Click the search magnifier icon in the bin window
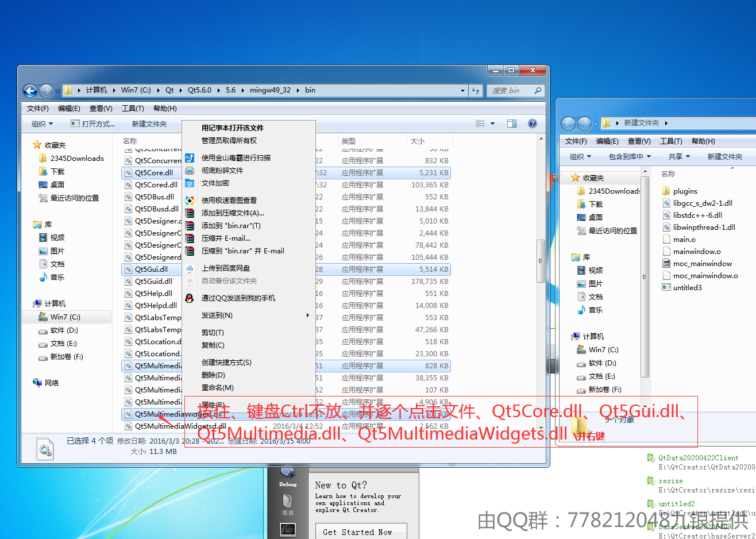This screenshot has width=756, height=539. point(538,90)
